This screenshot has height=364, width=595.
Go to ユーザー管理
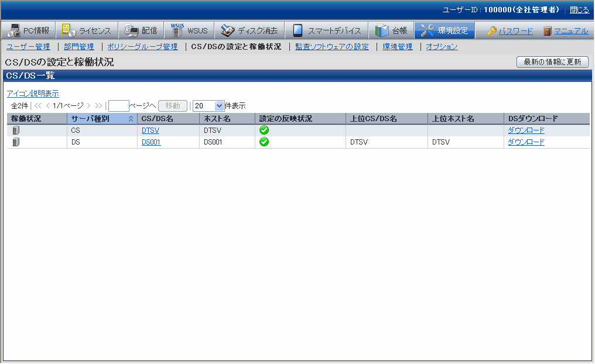pyautogui.click(x=28, y=47)
